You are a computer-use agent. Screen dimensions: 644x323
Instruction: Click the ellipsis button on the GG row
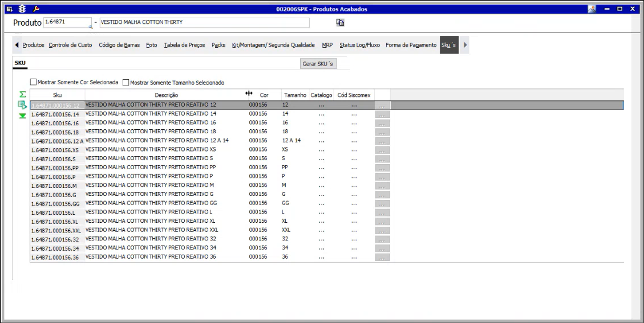[x=382, y=204]
